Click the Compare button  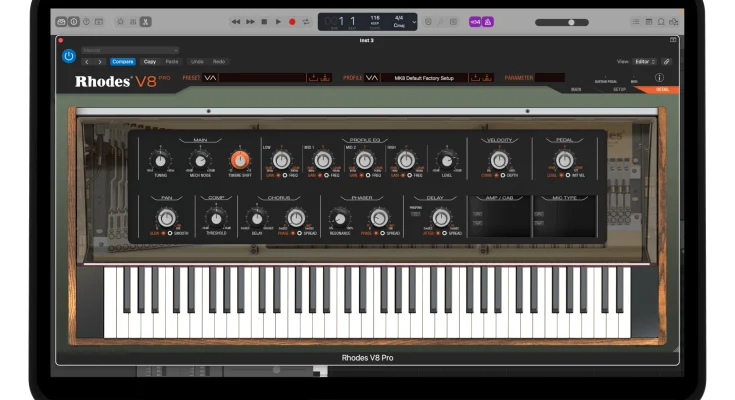pyautogui.click(x=122, y=61)
